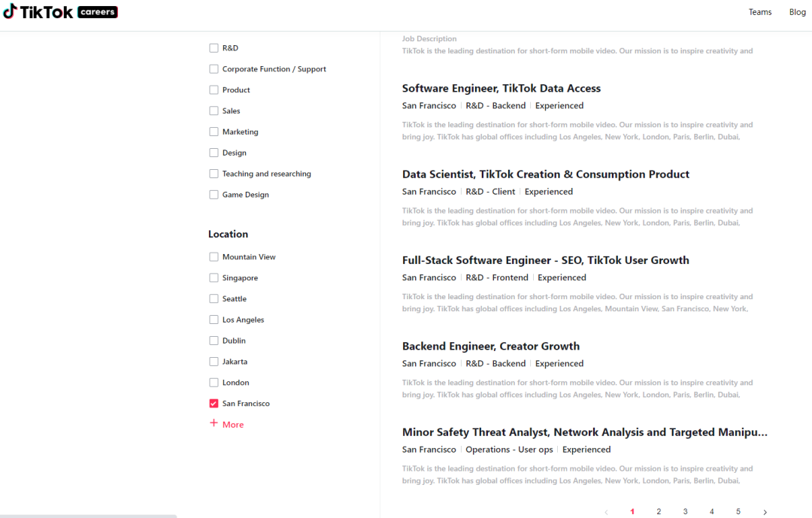This screenshot has height=518, width=812.
Task: Open Full-Stack Software Engineer SEO listing
Action: (x=545, y=260)
